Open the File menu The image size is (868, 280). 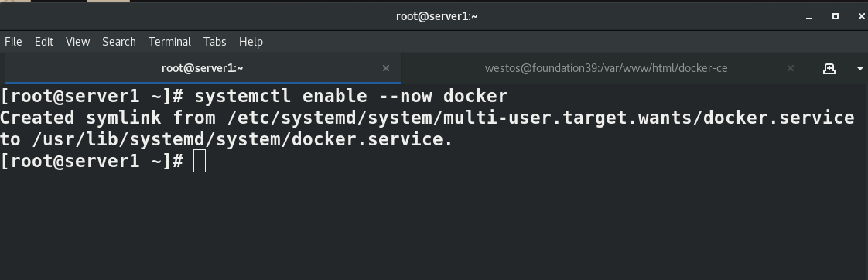(13, 42)
